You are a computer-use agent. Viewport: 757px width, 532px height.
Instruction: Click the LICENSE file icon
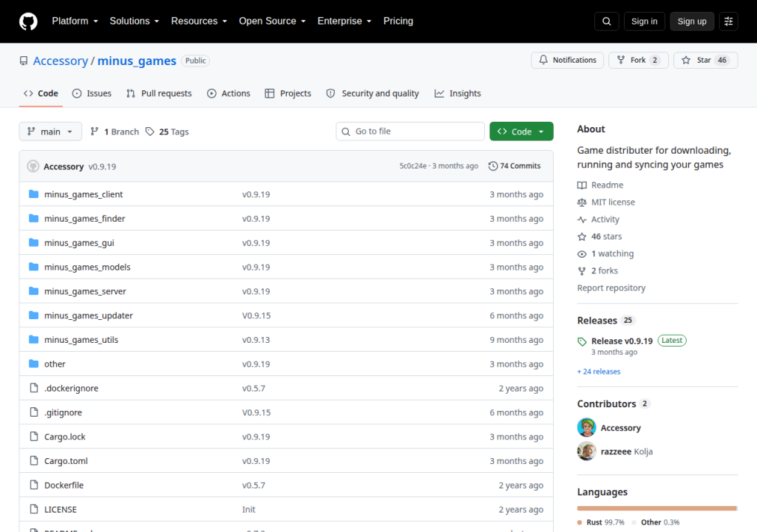click(x=34, y=509)
